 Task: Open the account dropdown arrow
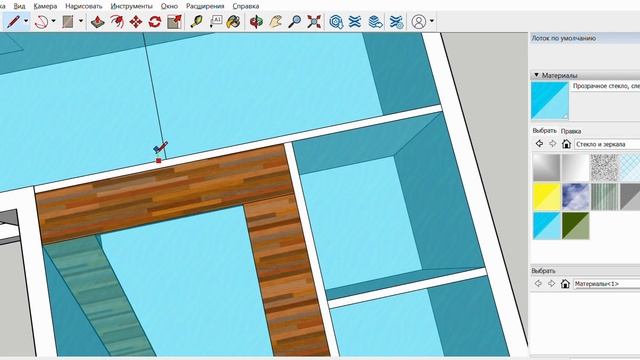coord(431,21)
